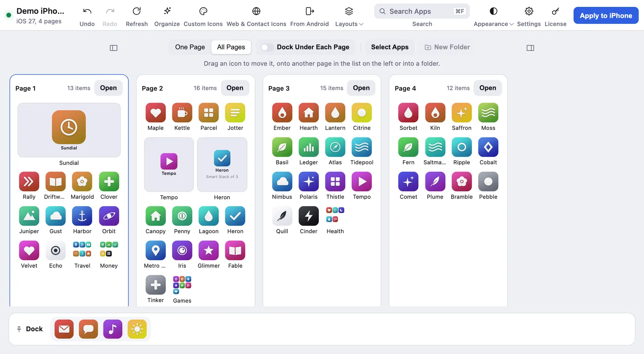
Task: Toggle the right sidebar panel icon
Action: click(530, 48)
